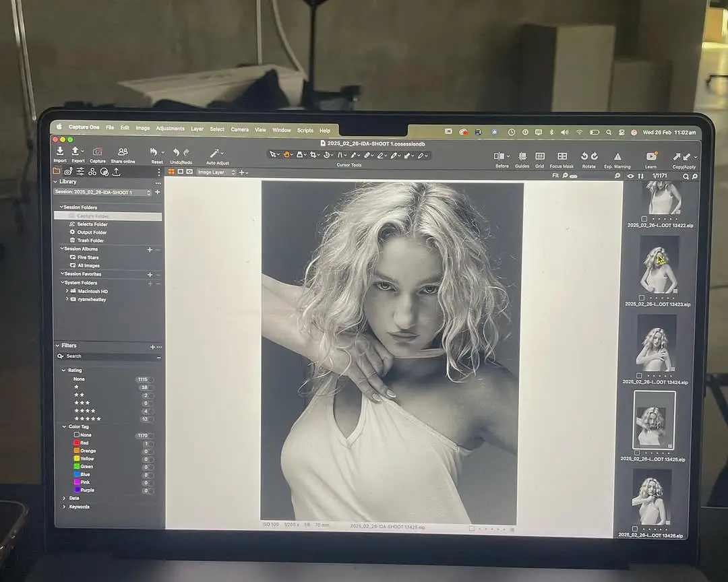Open the Image Layer dropdown

(216, 172)
